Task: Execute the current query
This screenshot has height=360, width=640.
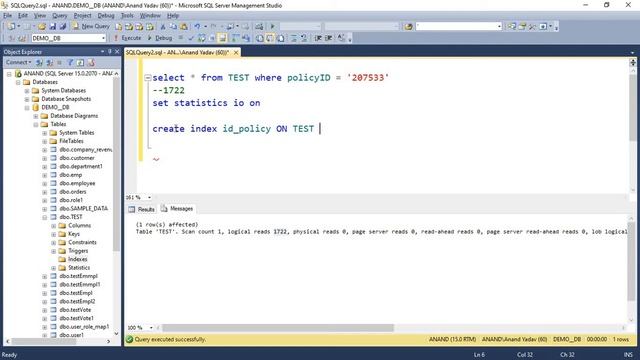Action: [127, 38]
